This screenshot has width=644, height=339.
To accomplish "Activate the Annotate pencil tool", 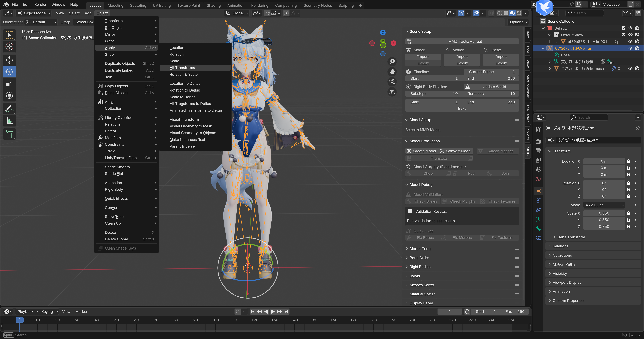I will [9, 109].
